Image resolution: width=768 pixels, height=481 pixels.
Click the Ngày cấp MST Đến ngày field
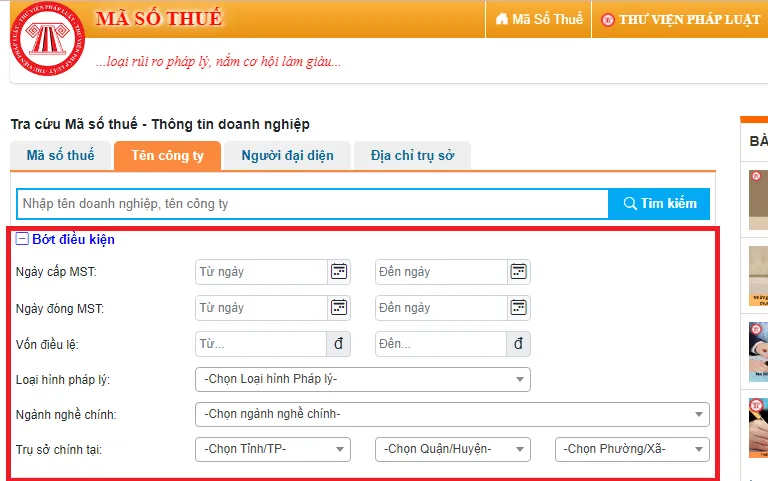[x=441, y=272]
